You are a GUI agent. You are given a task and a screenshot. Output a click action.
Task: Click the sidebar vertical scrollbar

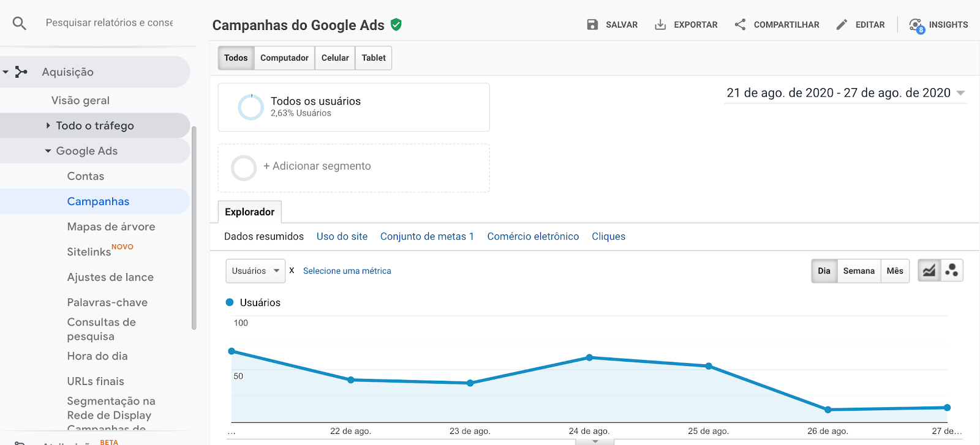point(194,228)
